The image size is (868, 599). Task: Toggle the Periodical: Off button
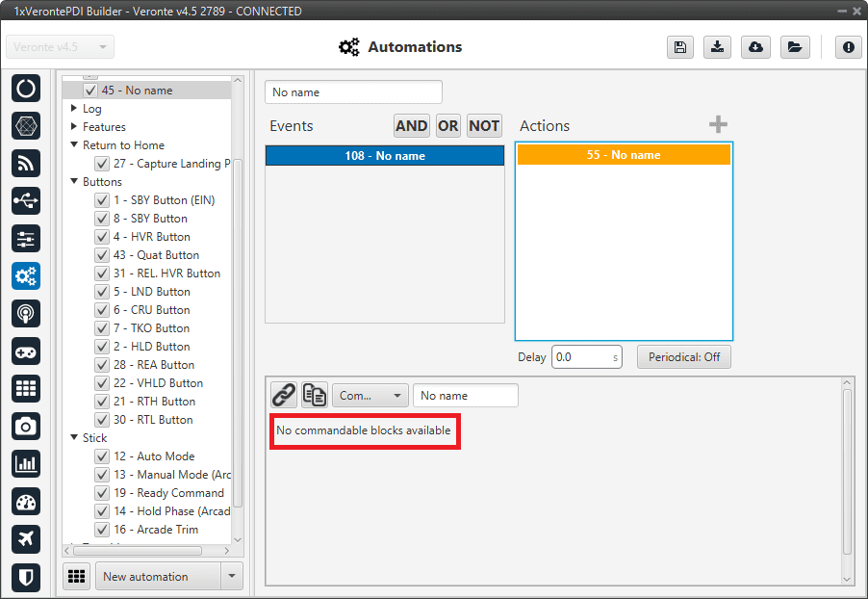point(683,357)
